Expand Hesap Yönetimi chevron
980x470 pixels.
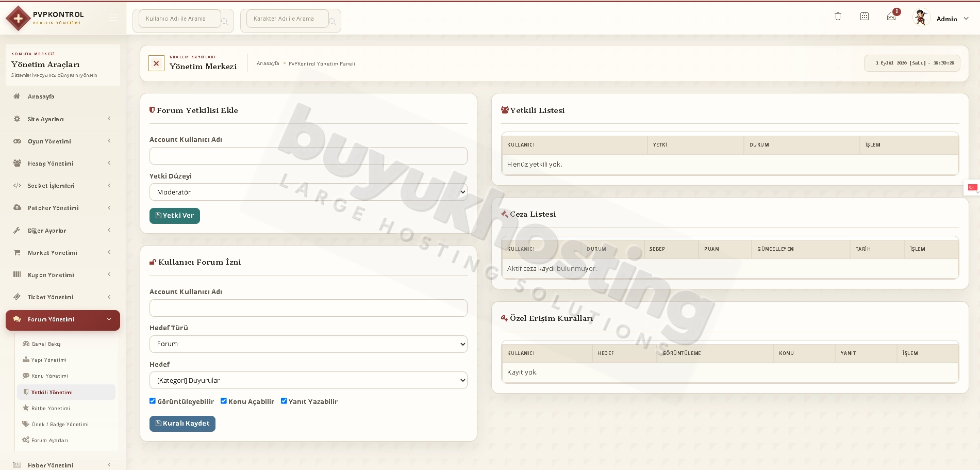coord(109,163)
